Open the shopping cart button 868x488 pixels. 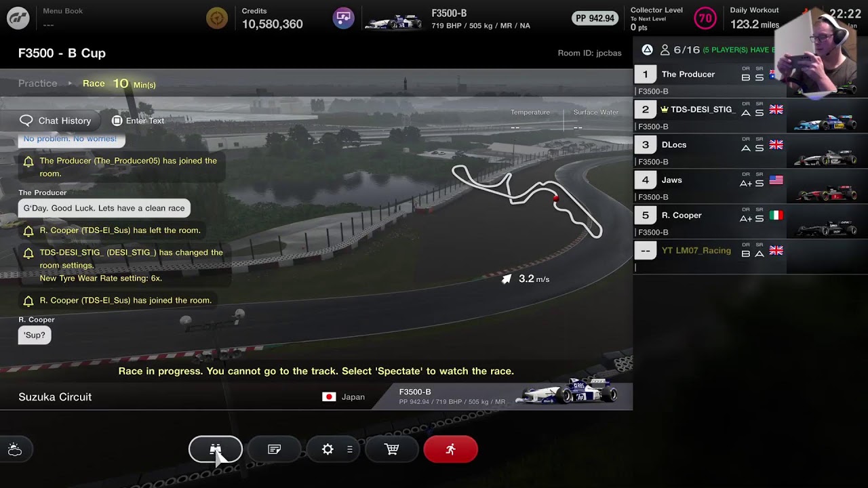point(391,449)
